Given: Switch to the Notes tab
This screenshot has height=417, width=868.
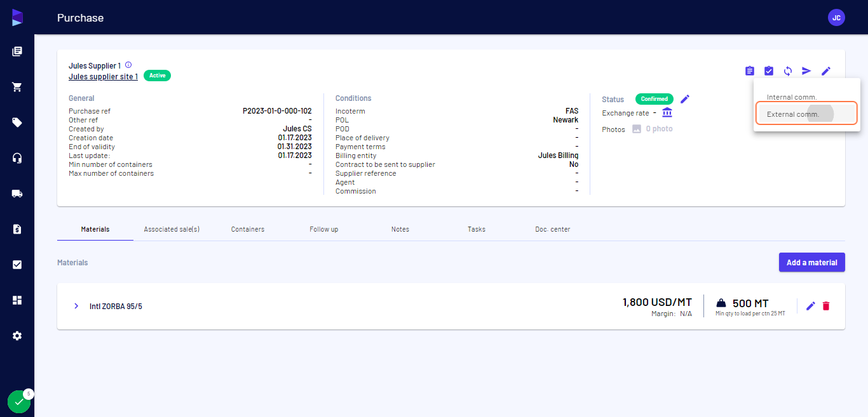Looking at the screenshot, I should (400, 229).
